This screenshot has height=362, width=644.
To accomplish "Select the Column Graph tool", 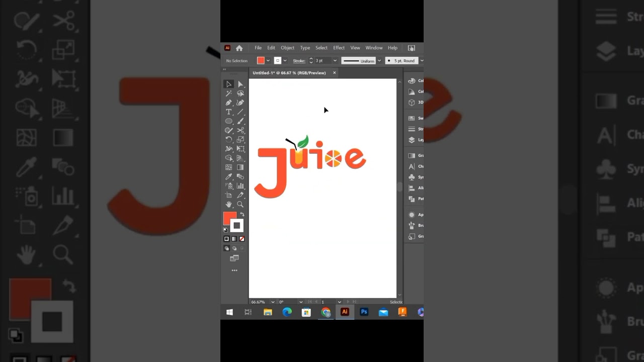I will pos(240,186).
